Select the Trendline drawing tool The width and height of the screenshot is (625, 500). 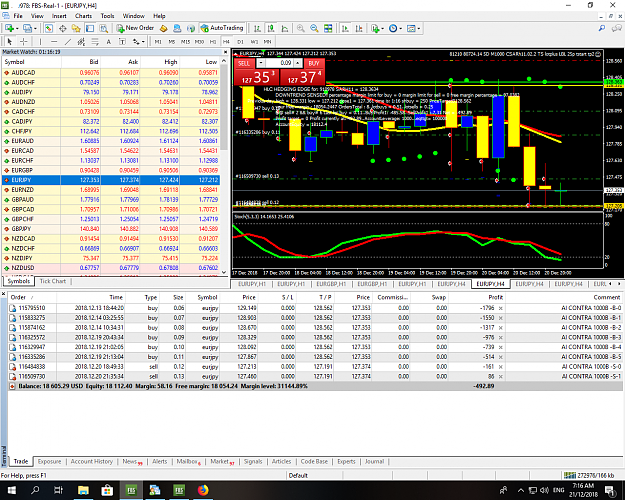68,41
